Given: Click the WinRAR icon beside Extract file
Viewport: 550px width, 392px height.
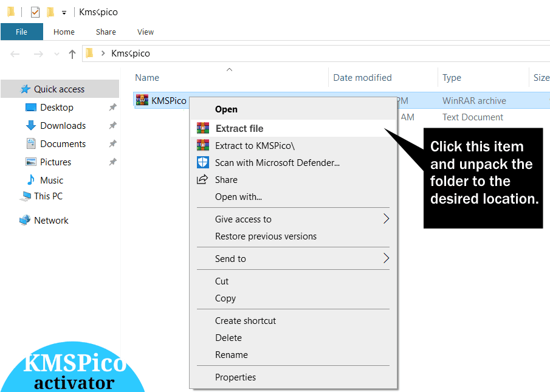Looking at the screenshot, I should 203,128.
